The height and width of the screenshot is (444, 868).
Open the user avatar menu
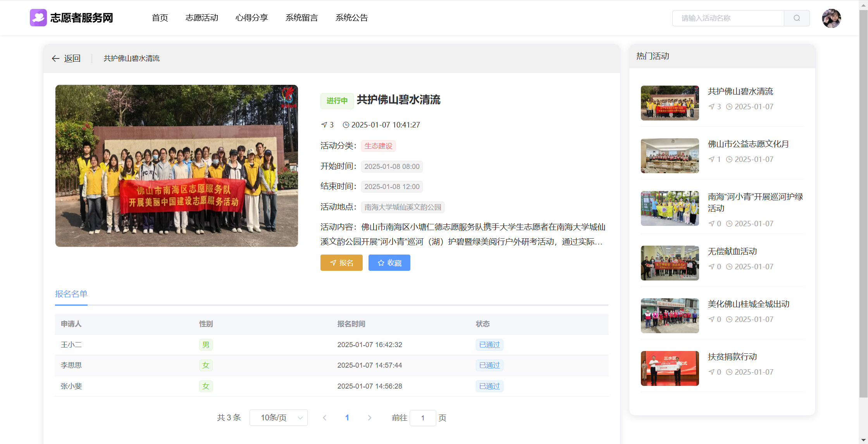point(831,18)
